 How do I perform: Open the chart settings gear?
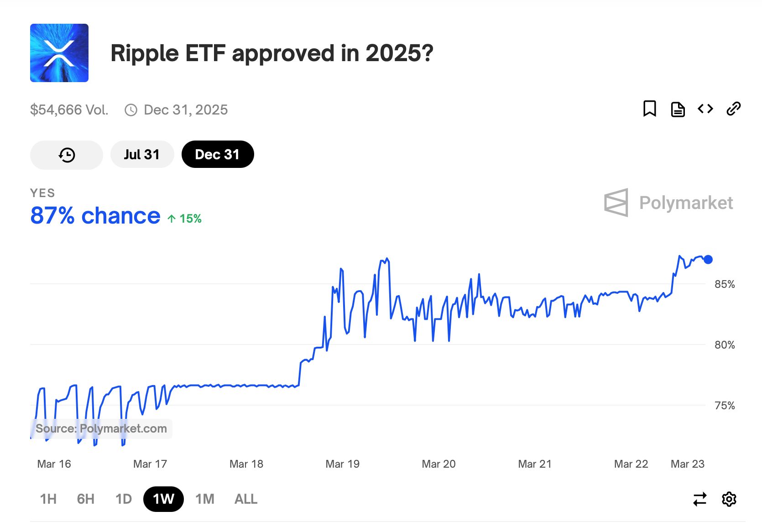tap(730, 499)
